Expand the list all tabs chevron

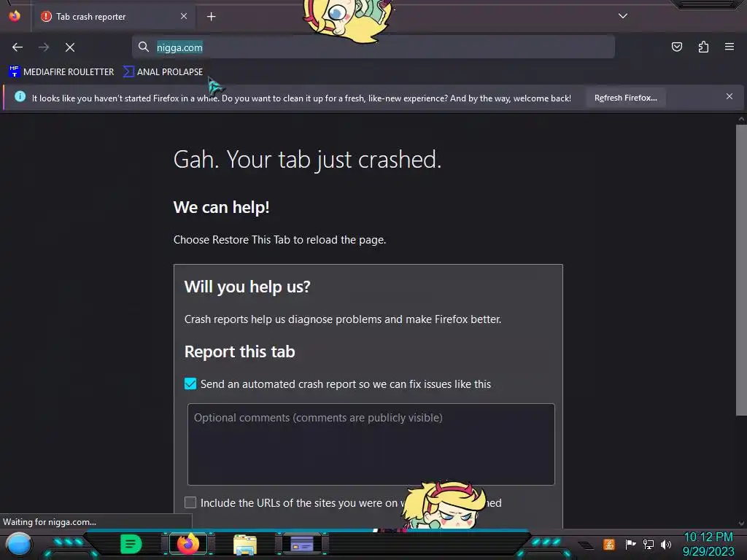coord(623,16)
